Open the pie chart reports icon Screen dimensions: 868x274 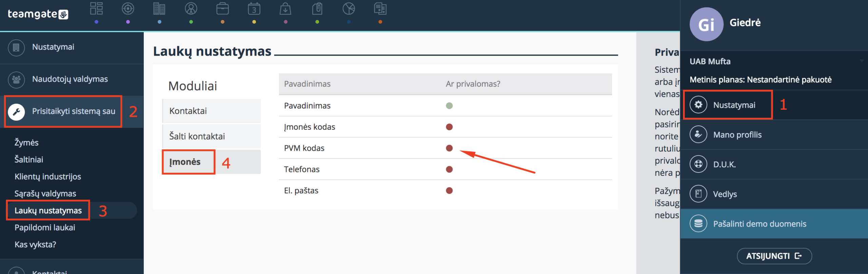[x=349, y=8]
